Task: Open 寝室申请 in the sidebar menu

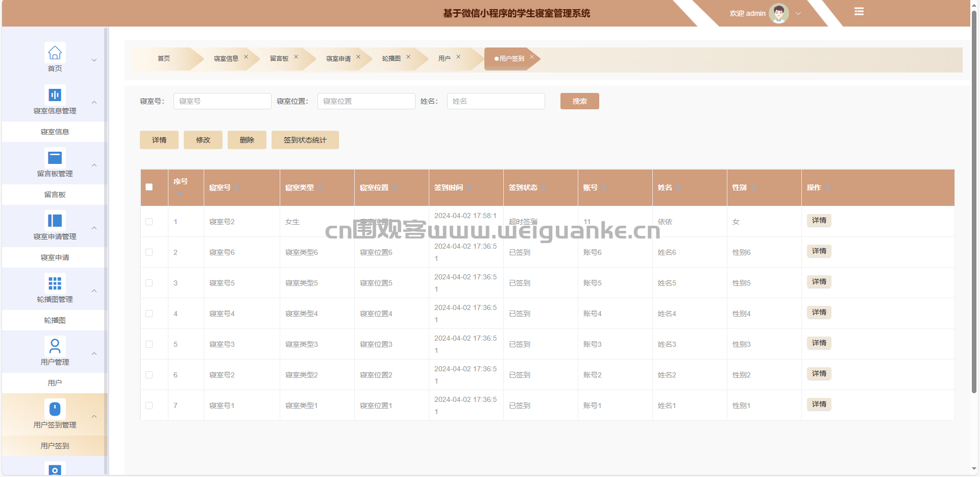Action: 55,257
